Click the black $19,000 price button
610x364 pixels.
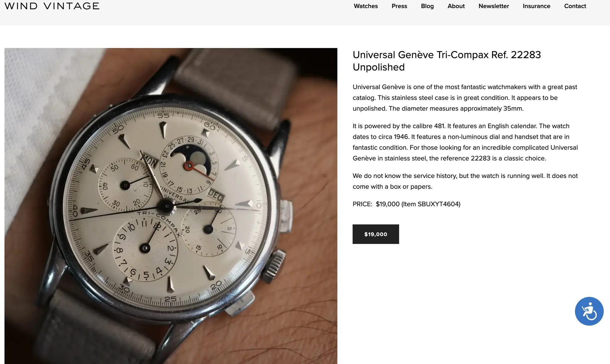[376, 234]
